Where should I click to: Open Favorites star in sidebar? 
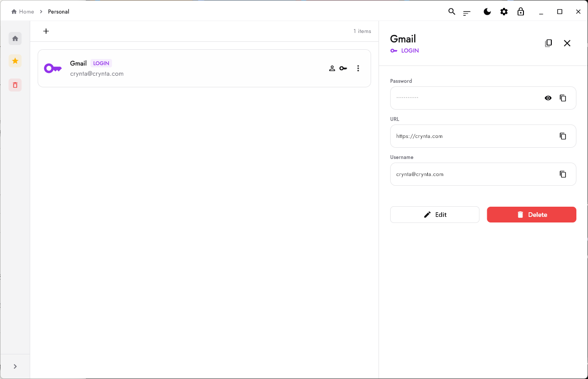(15, 61)
